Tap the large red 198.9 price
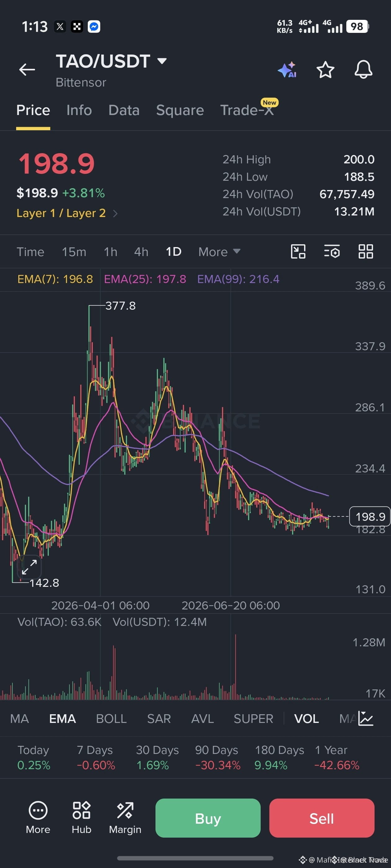The height and width of the screenshot is (868, 391). coord(56,163)
